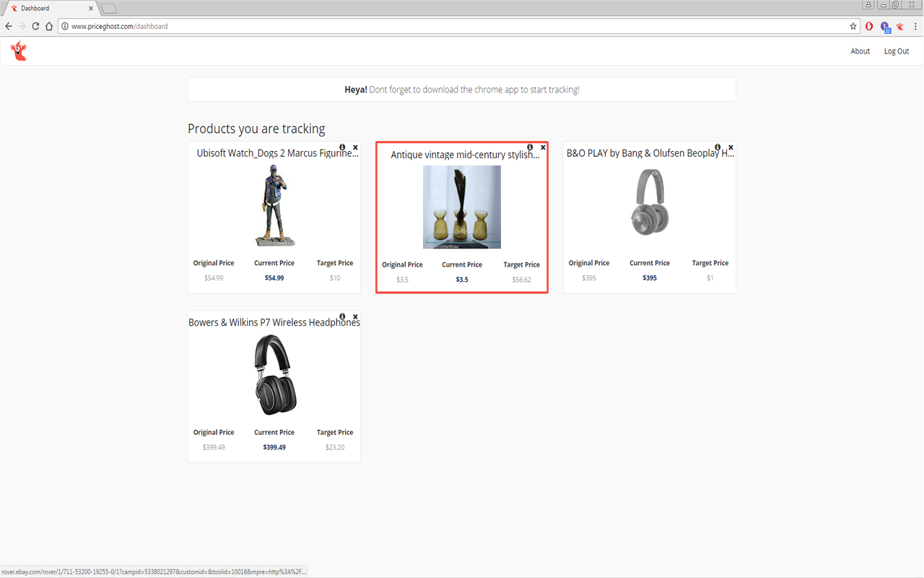Image resolution: width=924 pixels, height=578 pixels.
Task: Bookmark this page with star icon
Action: click(x=853, y=26)
